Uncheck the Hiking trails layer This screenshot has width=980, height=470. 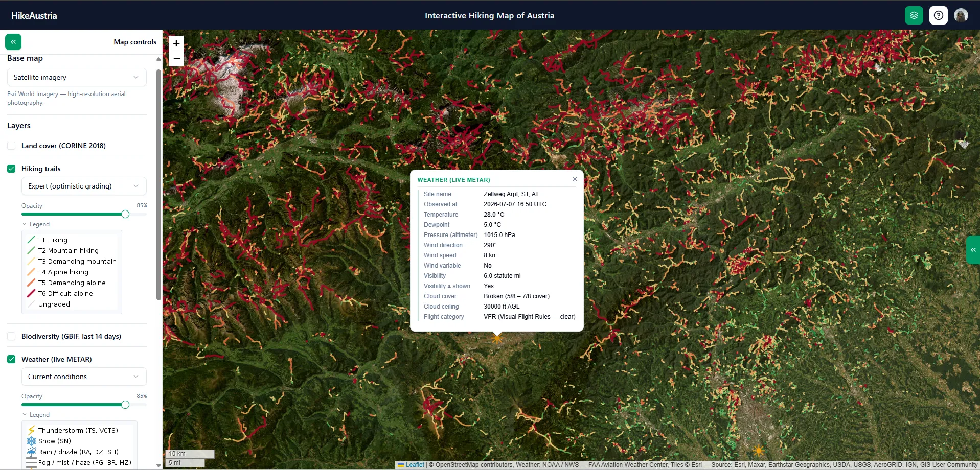click(x=11, y=169)
